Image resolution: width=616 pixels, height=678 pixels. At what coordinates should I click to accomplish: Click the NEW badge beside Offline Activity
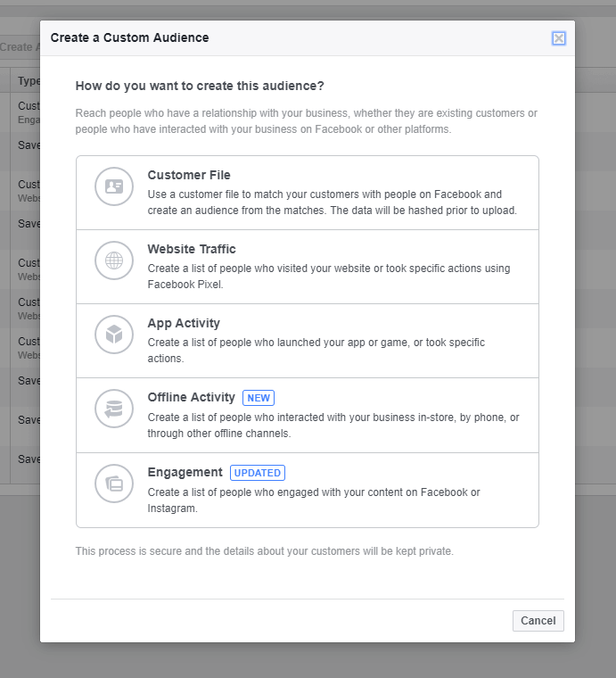point(259,398)
